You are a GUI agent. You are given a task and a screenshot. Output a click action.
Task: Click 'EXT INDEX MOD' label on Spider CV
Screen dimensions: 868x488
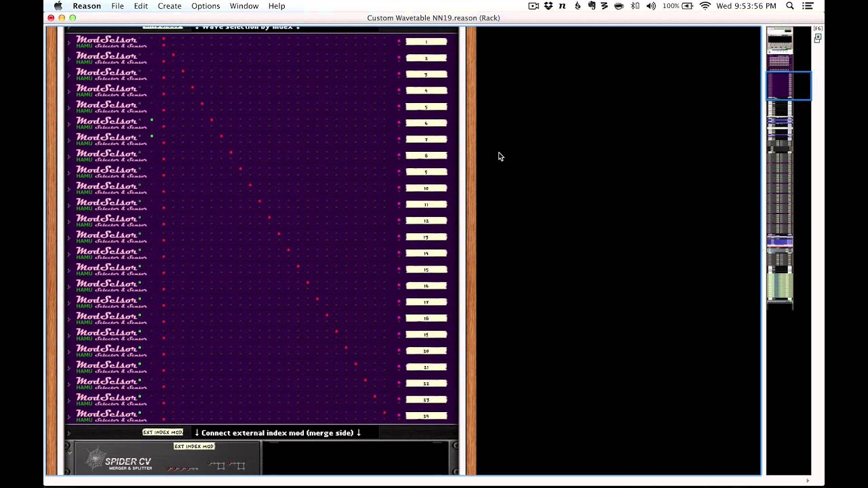point(194,447)
